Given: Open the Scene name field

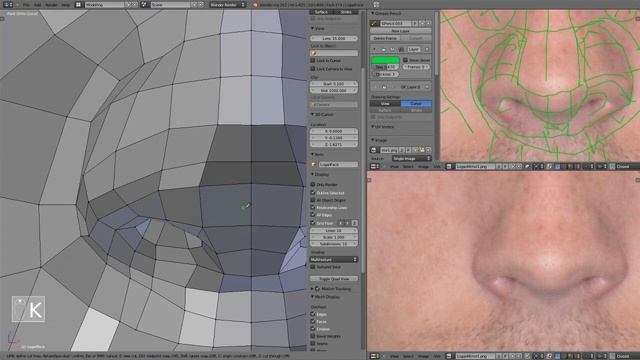Looking at the screenshot, I should [170, 5].
